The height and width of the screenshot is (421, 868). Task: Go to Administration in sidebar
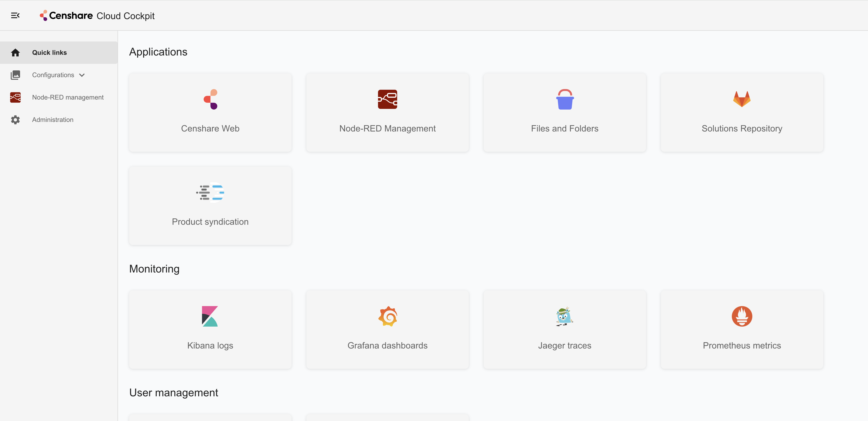point(52,120)
